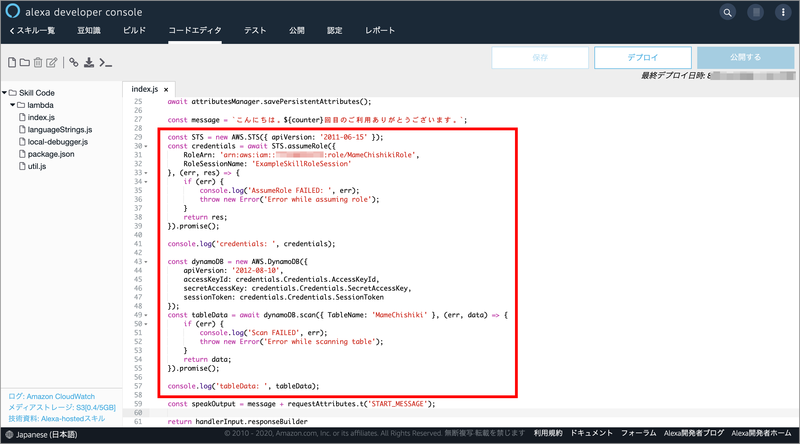800x444 pixels.
Task: Click 最終デプロイ日時 label text
Action: pyautogui.click(x=673, y=76)
